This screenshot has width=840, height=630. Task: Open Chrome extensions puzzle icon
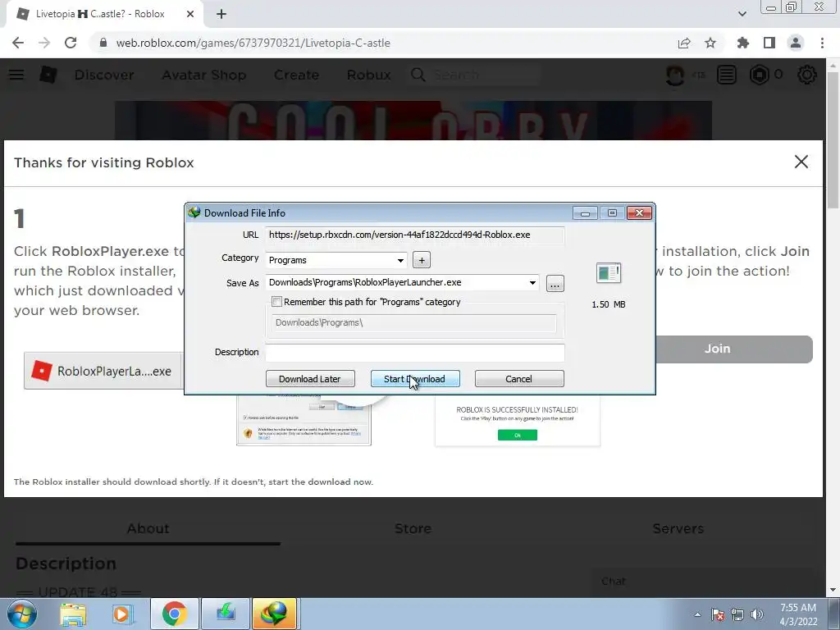coord(743,43)
